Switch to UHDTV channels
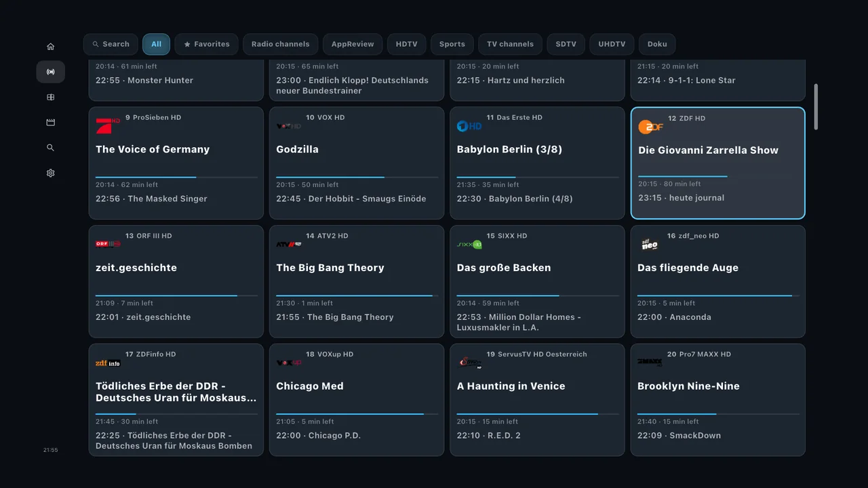Viewport: 868px width, 488px height. [612, 44]
